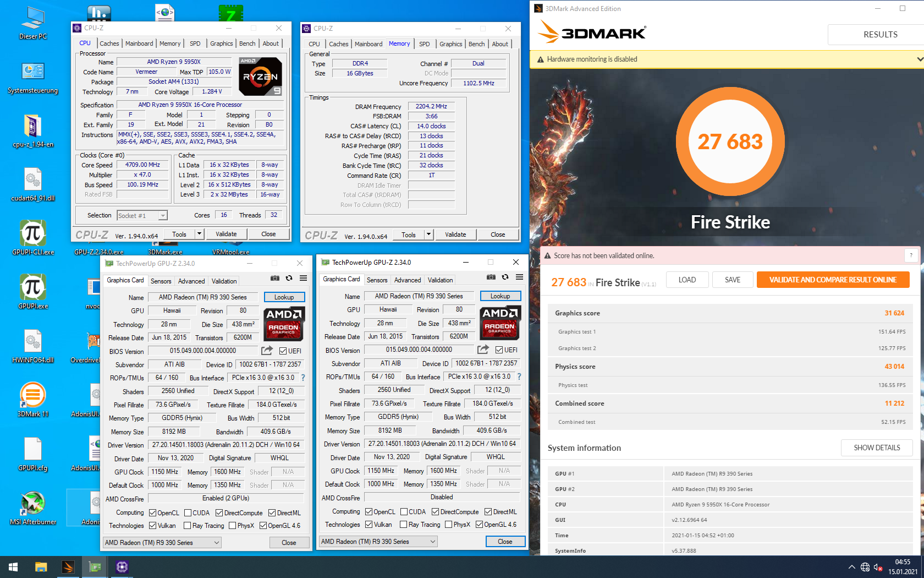Viewport: 924px width, 578px height.
Task: Launch GPUPI-CLI.exe desktop icon
Action: tap(33, 238)
